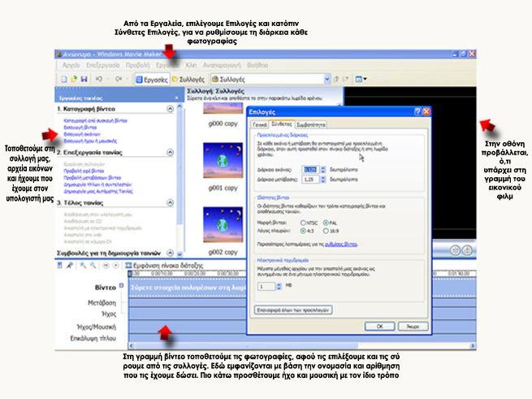The width and height of the screenshot is (532, 399).
Task: Click the Set Audio Levels timeline icon
Action: coord(60,266)
